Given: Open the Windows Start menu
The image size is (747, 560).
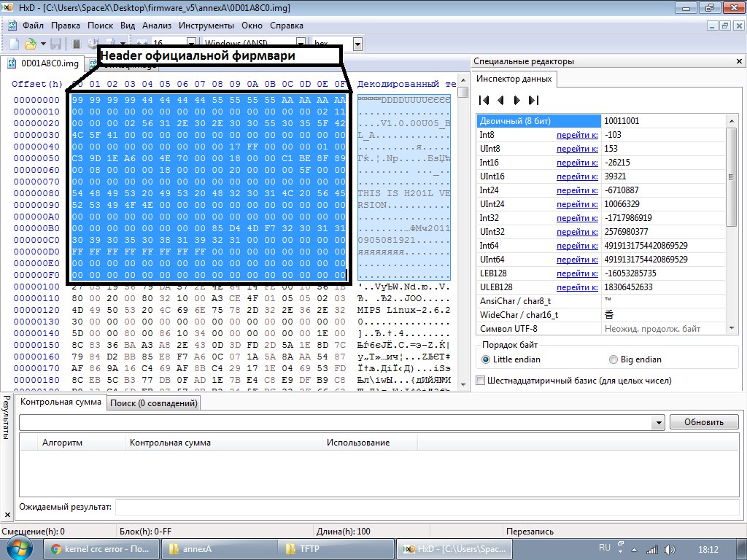Looking at the screenshot, I should (x=20, y=548).
